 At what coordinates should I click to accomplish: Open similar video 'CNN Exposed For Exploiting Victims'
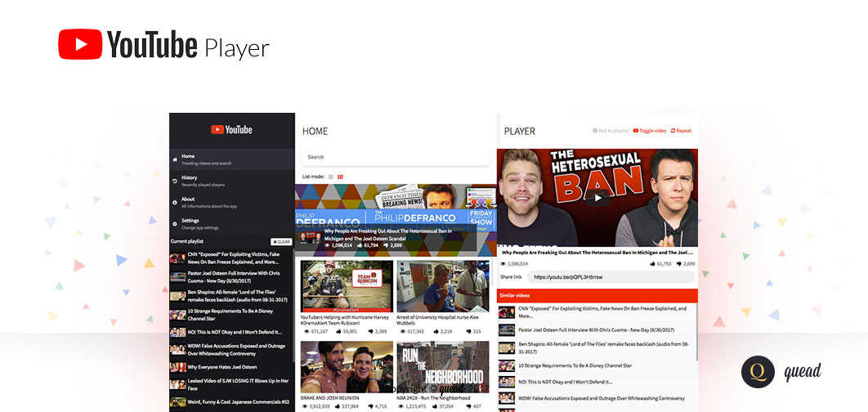597,312
